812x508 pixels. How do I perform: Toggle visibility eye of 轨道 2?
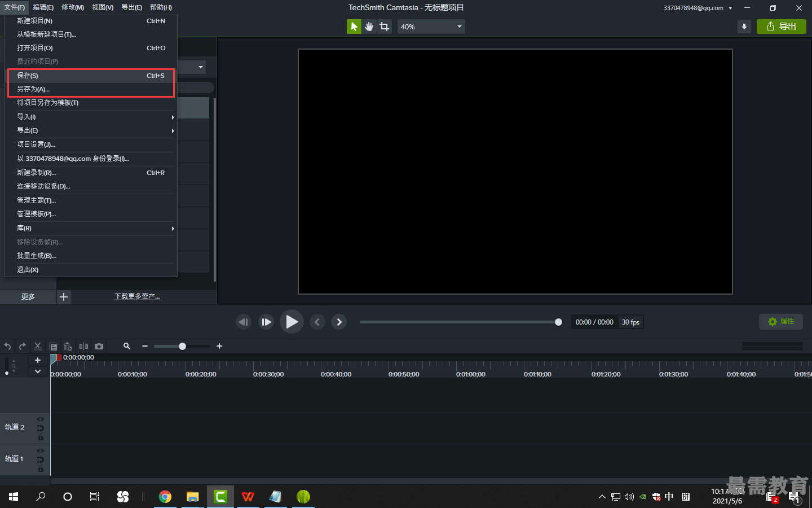click(41, 419)
